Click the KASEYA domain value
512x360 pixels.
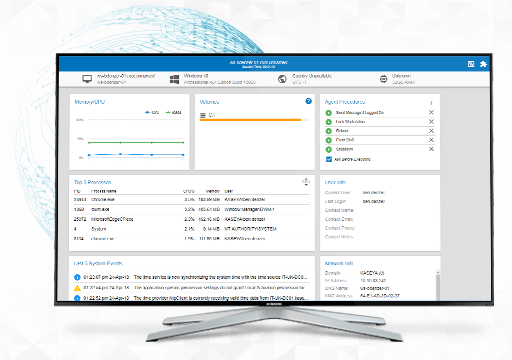[372, 273]
